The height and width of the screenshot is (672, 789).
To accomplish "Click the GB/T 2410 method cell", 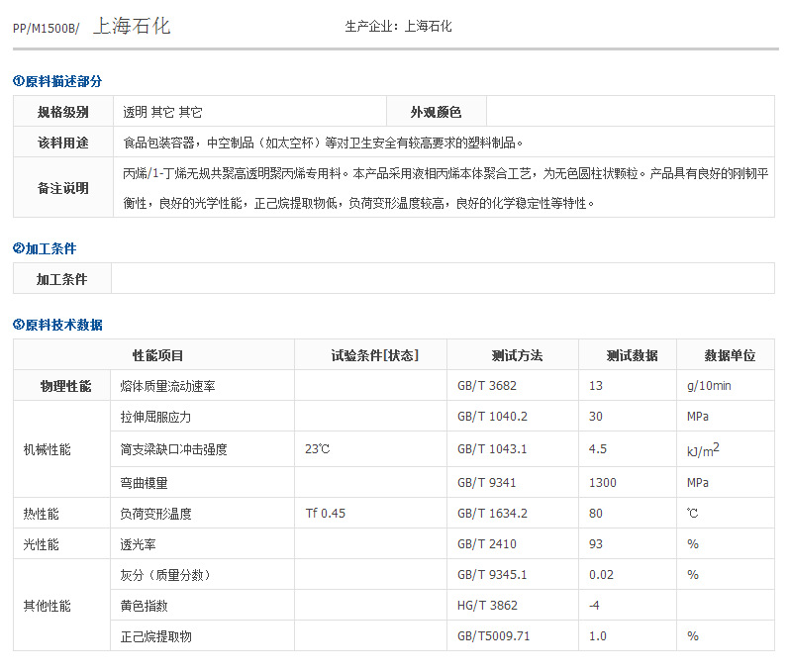I will pos(513,543).
